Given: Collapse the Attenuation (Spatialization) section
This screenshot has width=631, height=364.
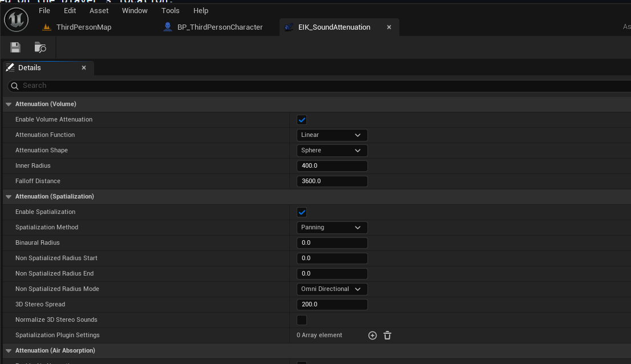Looking at the screenshot, I should coord(9,197).
